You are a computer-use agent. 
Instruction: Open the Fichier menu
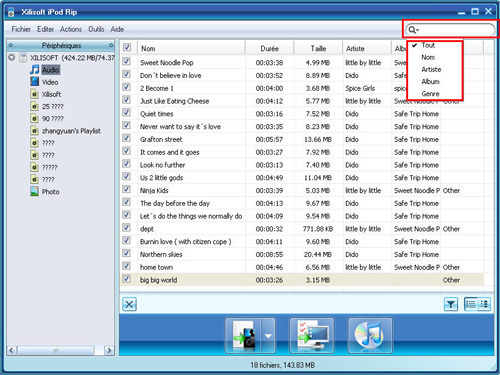pos(21,29)
